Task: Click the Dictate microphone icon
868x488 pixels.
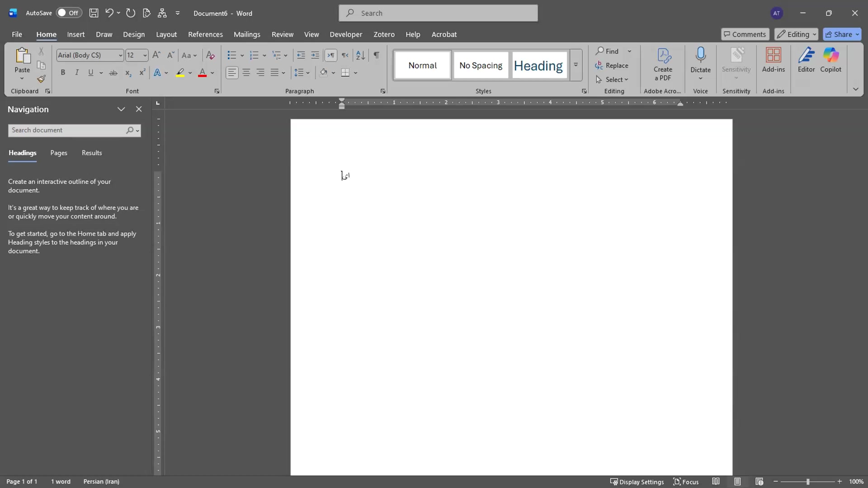Action: pos(700,55)
